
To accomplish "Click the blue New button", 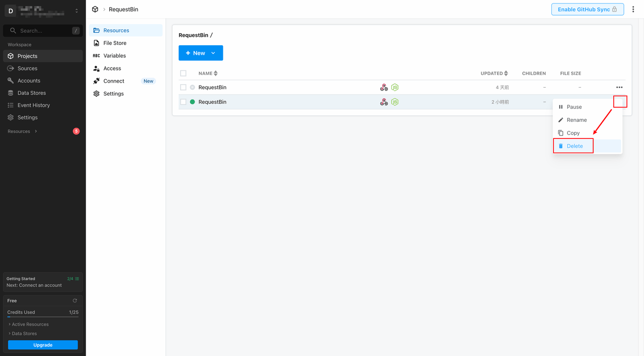I will pyautogui.click(x=201, y=53).
